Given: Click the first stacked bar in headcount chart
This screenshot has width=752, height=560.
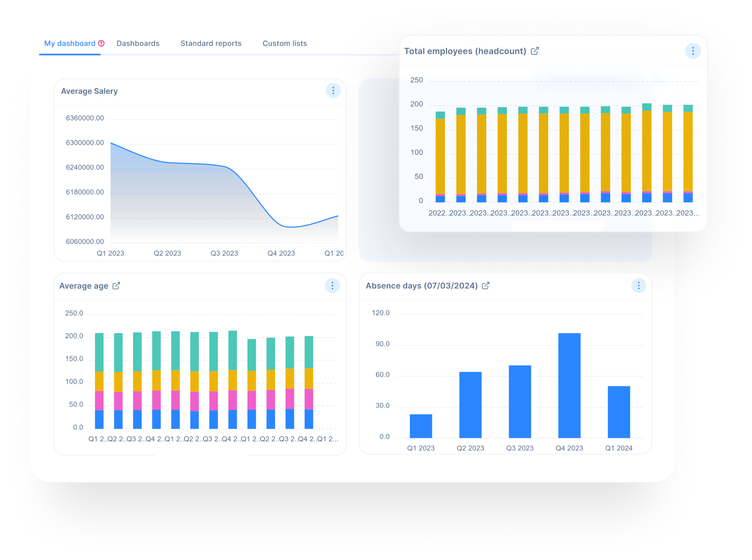Looking at the screenshot, I should [440, 157].
